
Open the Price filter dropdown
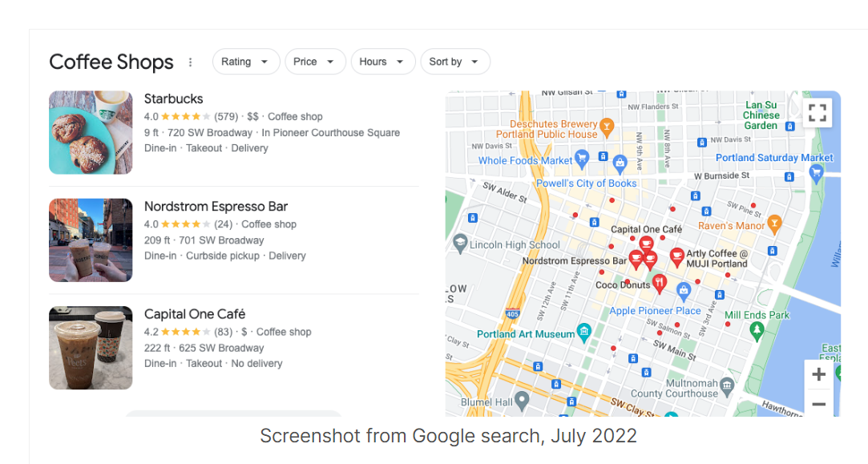[x=315, y=62]
